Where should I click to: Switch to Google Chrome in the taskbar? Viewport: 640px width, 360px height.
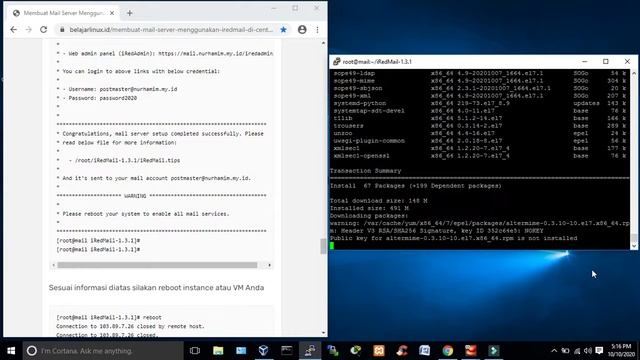point(448,351)
